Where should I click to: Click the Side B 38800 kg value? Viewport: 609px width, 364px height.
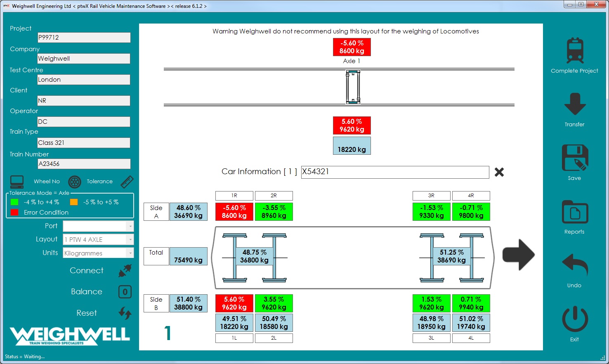189,303
